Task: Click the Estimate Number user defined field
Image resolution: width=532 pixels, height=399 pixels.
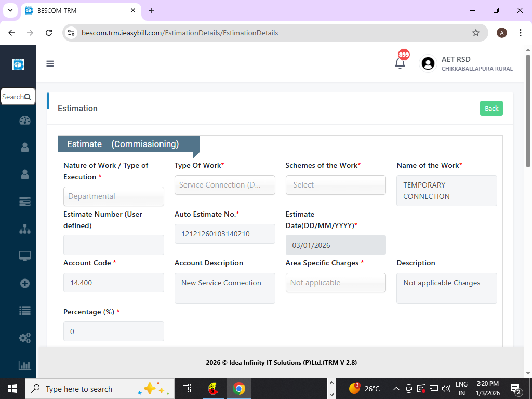Action: click(114, 245)
